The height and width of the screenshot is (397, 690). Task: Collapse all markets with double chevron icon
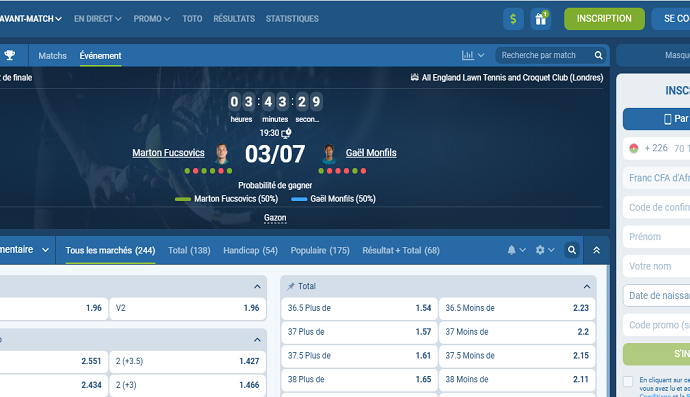point(596,250)
